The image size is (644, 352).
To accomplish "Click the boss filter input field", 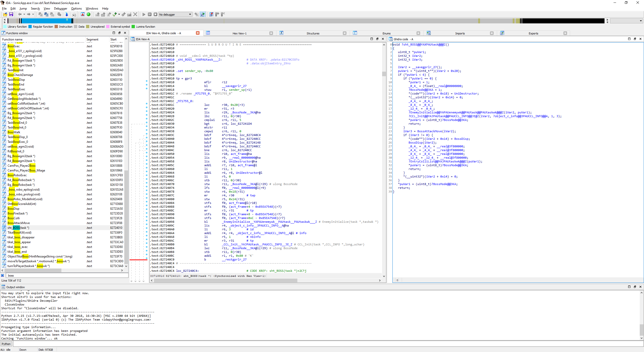I will click(x=67, y=276).
